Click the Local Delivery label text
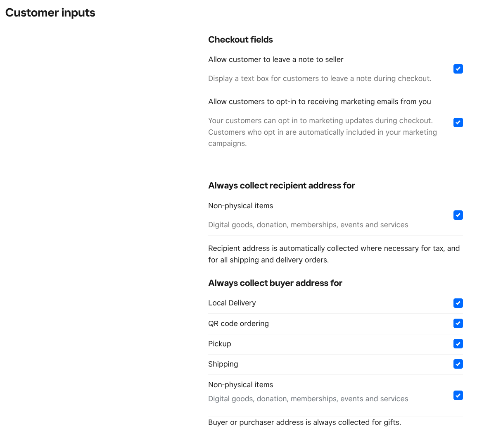496x448 pixels. (232, 303)
